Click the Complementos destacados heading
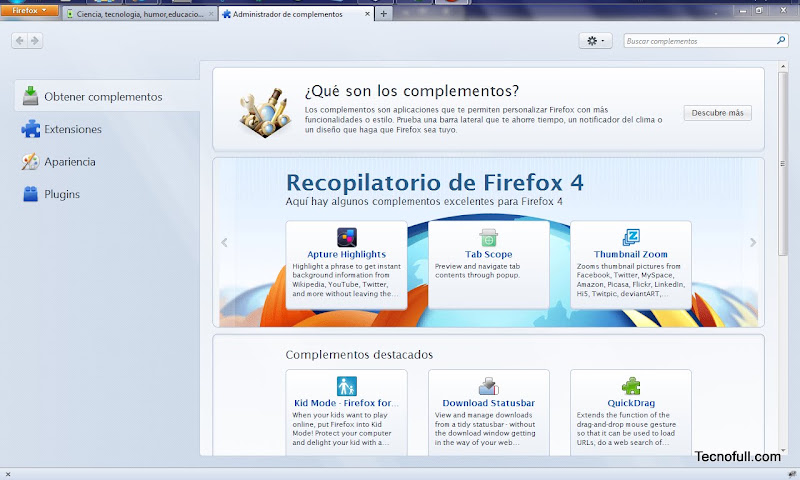Viewport: 800px width, 480px height. click(359, 355)
